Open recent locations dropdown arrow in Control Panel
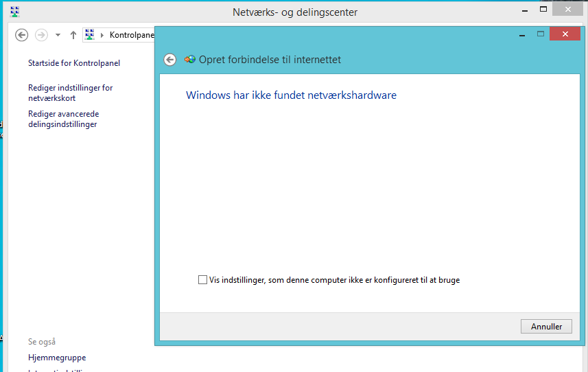The height and width of the screenshot is (372, 588). click(x=58, y=35)
